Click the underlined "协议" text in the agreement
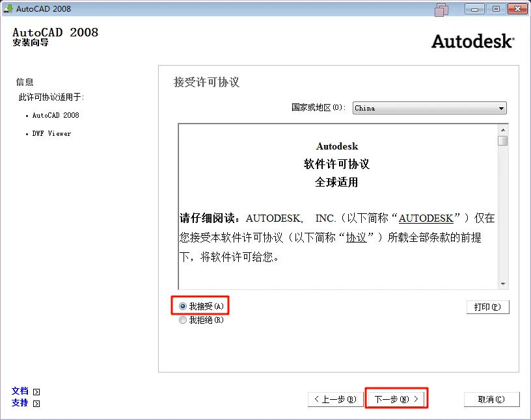The image size is (531, 420). click(x=356, y=237)
